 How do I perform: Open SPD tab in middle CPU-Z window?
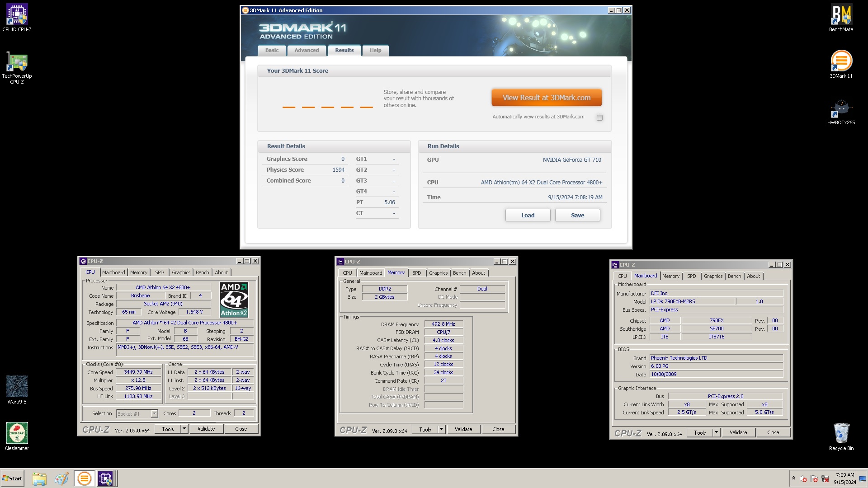pos(417,273)
